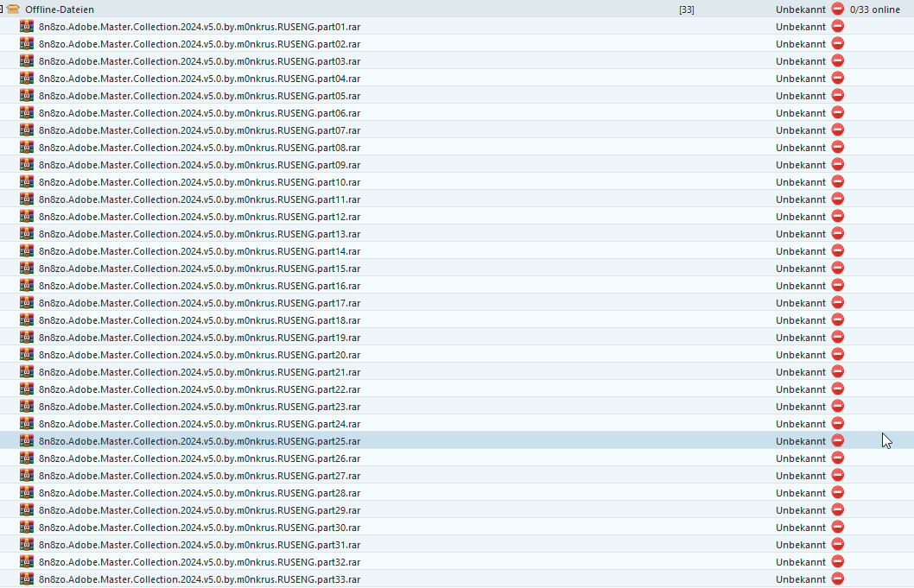Click RAR icon of part17.rar
This screenshot has height=588, width=914.
27,302
